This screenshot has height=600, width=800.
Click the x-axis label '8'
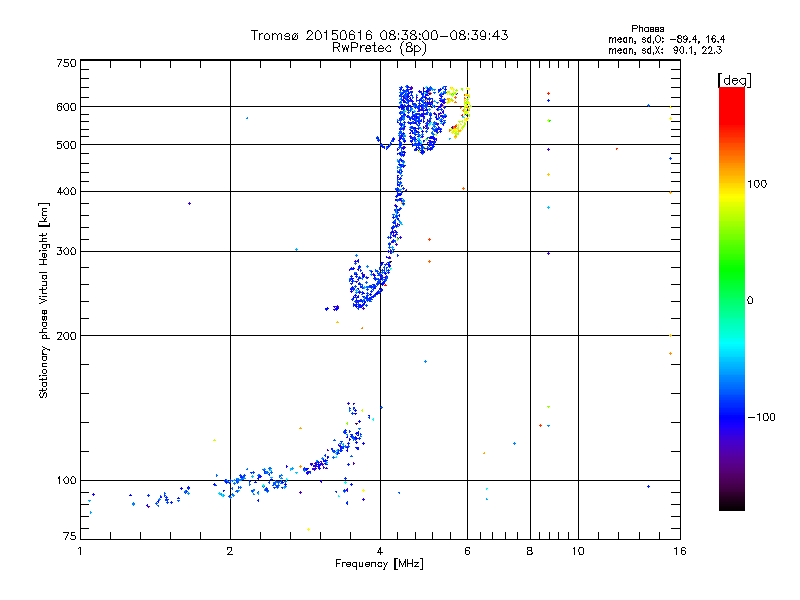(530, 552)
